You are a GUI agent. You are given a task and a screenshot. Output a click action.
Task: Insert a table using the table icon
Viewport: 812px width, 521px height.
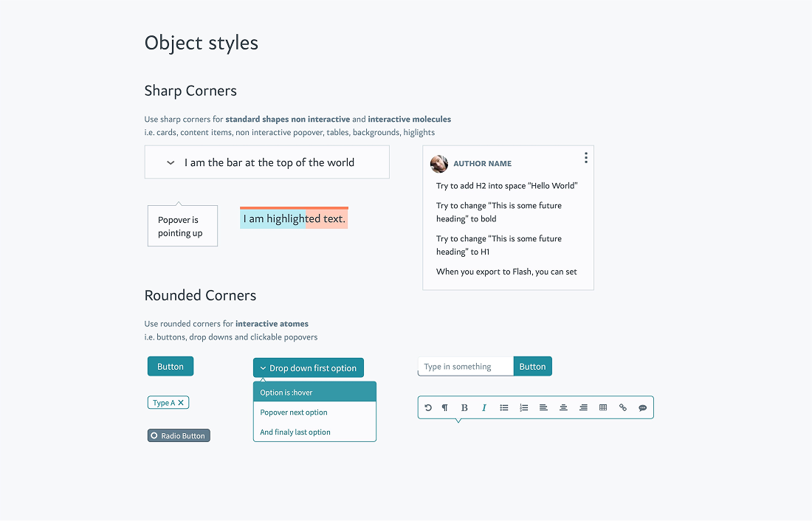(603, 407)
